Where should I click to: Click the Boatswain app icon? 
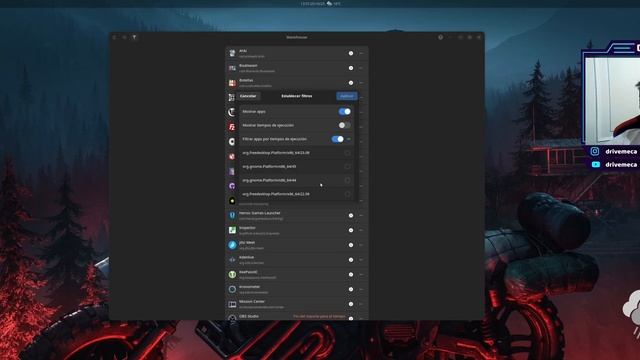(232, 68)
